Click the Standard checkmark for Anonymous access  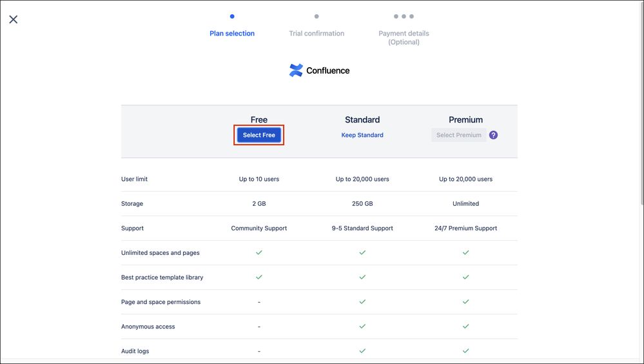pos(362,326)
